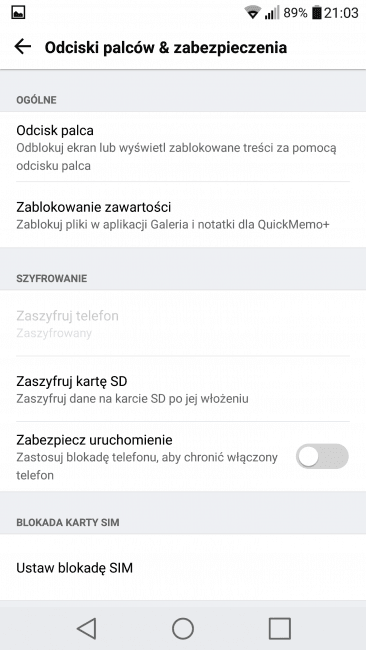Tap the BLOKADA KARTY SIM header
The image size is (366, 650).
(x=68, y=522)
